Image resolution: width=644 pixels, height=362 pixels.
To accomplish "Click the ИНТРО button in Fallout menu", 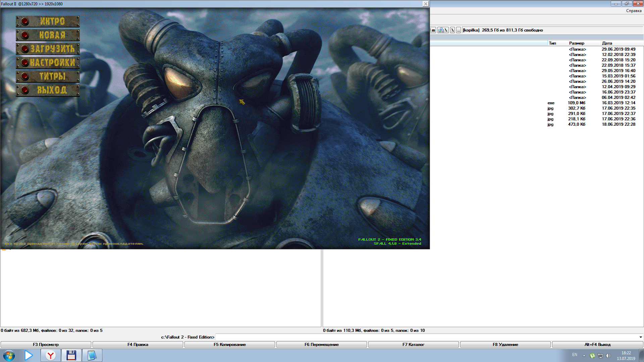I will (x=48, y=21).
